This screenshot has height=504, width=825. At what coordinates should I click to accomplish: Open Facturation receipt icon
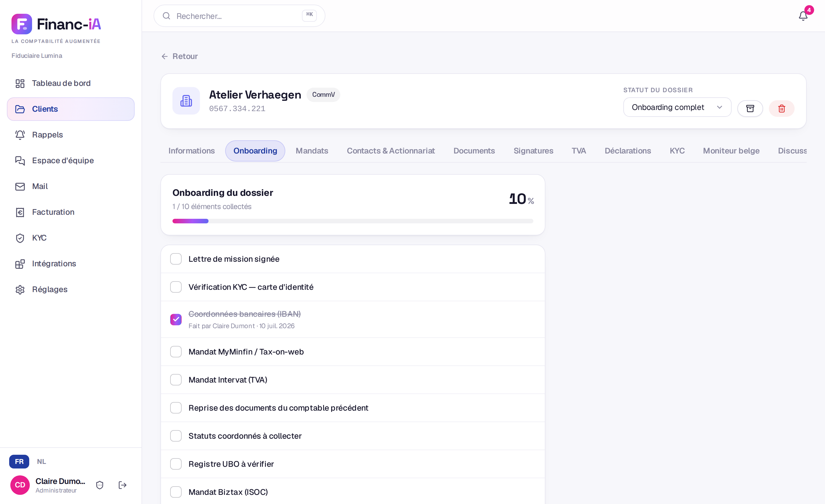pos(20,212)
